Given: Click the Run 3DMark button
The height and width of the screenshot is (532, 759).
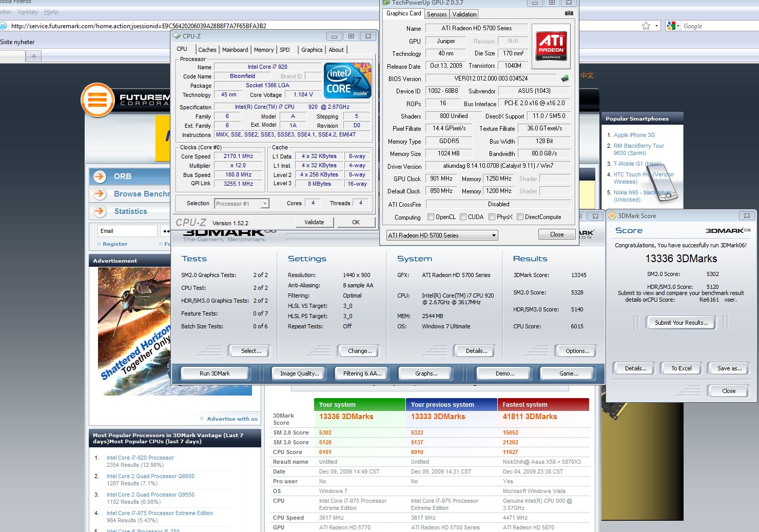Looking at the screenshot, I should pos(215,373).
